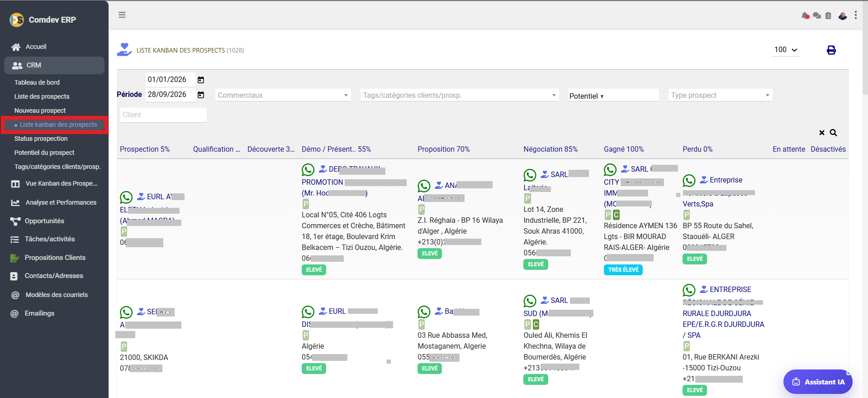Click the P tag on Entreprise Verts,Spa card

[687, 215]
